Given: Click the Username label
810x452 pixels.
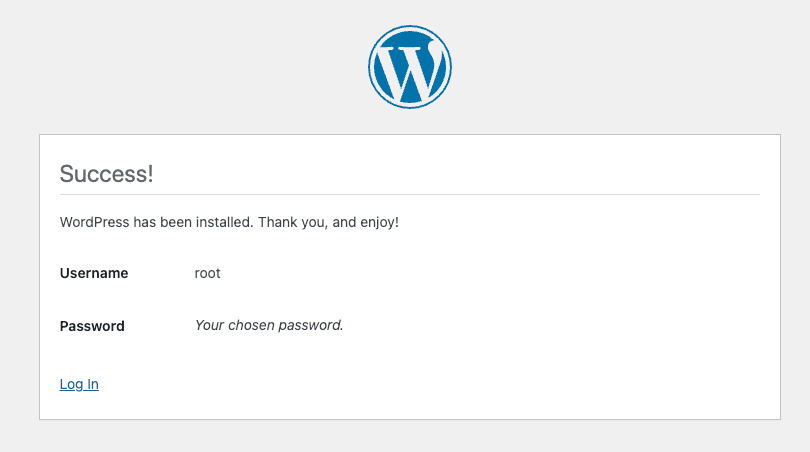Looking at the screenshot, I should click(x=94, y=273).
